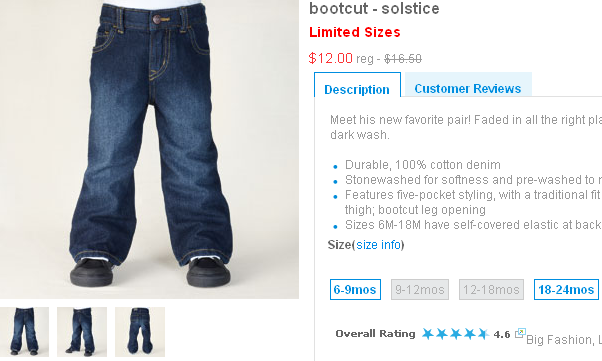This screenshot has height=361, width=602.
Task: Click the bootcut - solstice product title
Action: tap(374, 8)
